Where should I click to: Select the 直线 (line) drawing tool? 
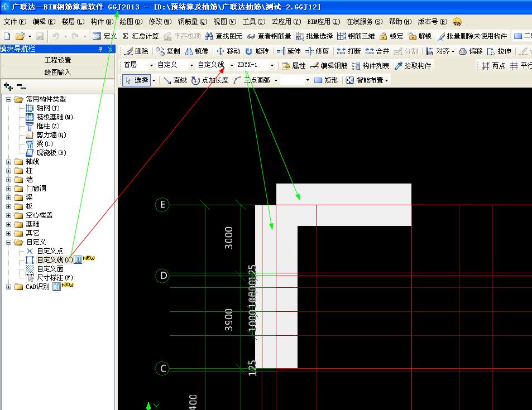click(167, 80)
